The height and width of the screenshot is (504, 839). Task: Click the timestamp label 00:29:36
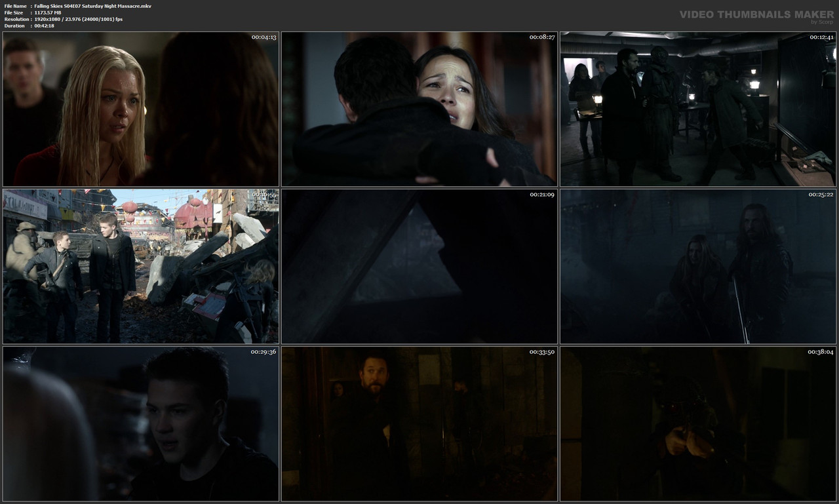pyautogui.click(x=264, y=352)
